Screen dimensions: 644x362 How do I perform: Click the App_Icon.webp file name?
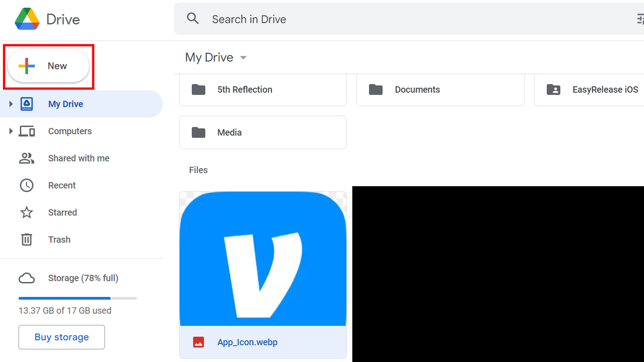tap(247, 342)
